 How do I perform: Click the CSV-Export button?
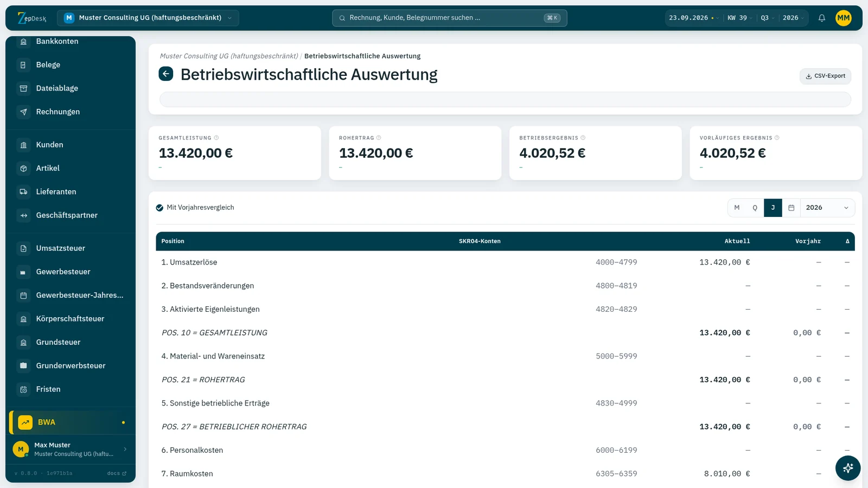[825, 76]
